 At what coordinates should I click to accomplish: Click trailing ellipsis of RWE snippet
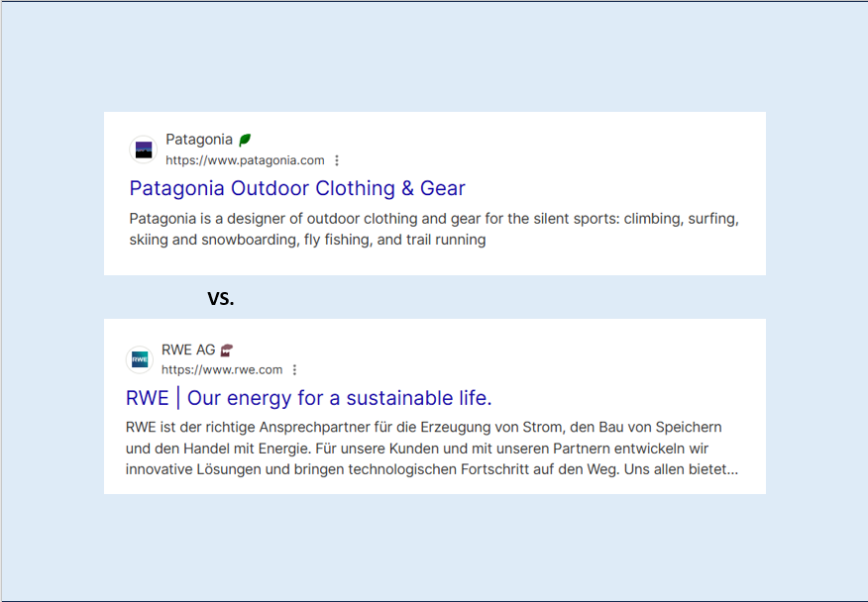point(731,469)
